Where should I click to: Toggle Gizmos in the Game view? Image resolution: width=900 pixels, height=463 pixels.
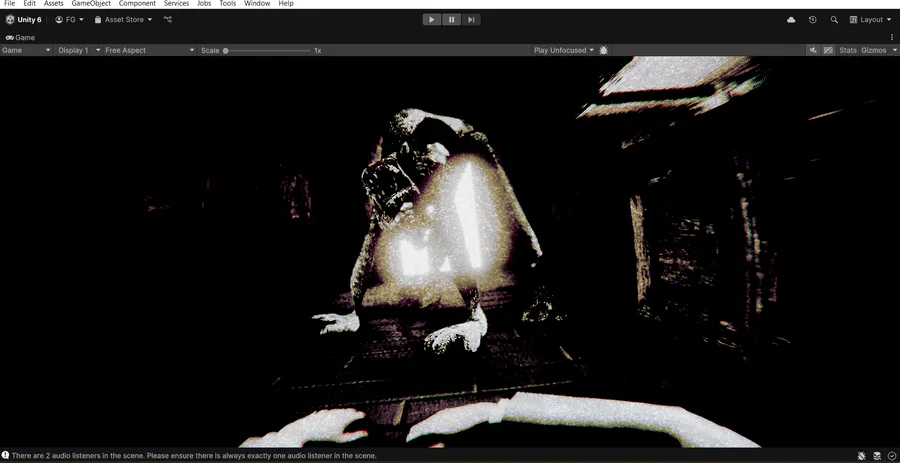pyautogui.click(x=874, y=50)
